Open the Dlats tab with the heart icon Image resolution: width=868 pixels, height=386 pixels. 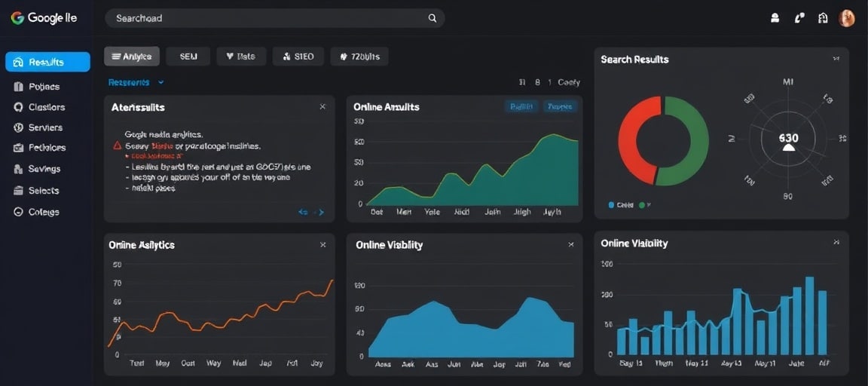pyautogui.click(x=241, y=57)
